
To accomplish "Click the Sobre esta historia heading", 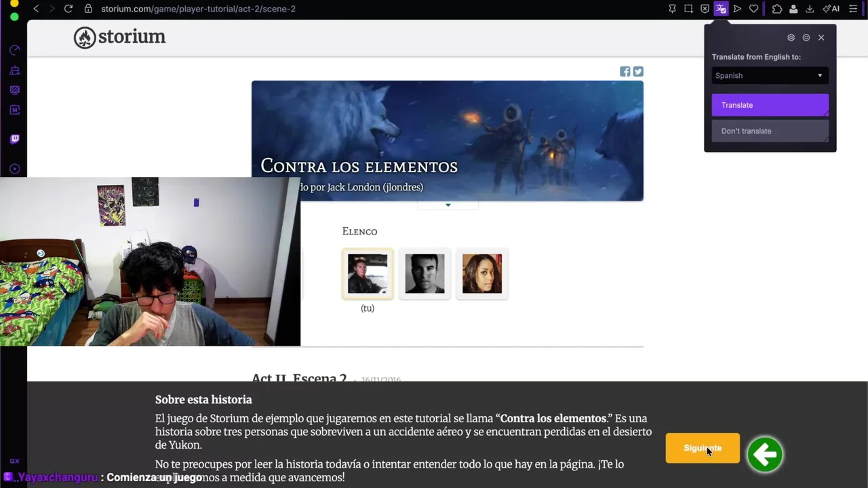I will coord(203,400).
